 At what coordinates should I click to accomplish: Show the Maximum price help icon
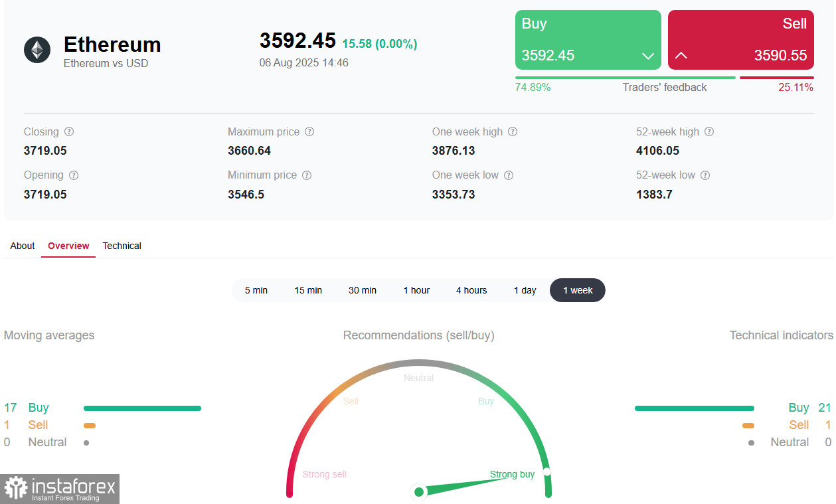coord(309,132)
